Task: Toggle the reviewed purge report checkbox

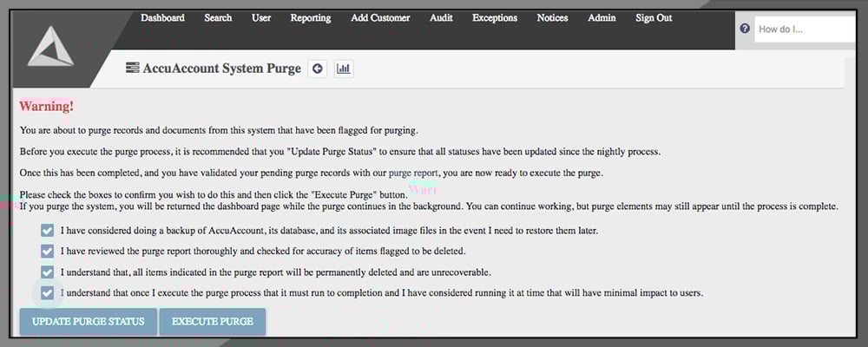Action: click(47, 252)
